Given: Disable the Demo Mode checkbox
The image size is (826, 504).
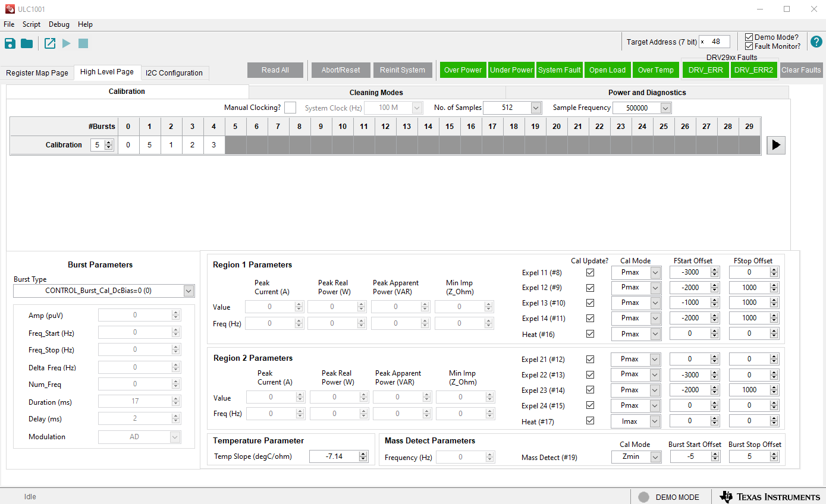Looking at the screenshot, I should 749,37.
